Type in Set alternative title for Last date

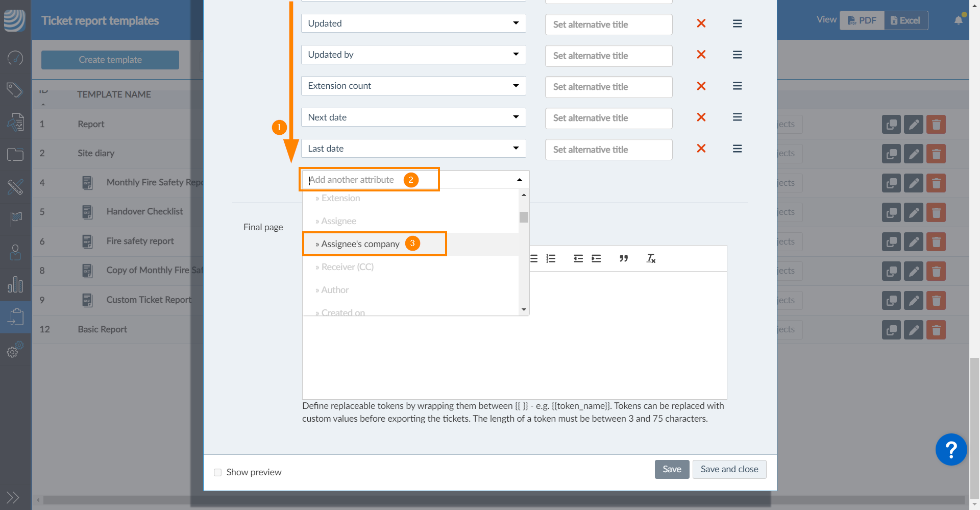coord(608,150)
